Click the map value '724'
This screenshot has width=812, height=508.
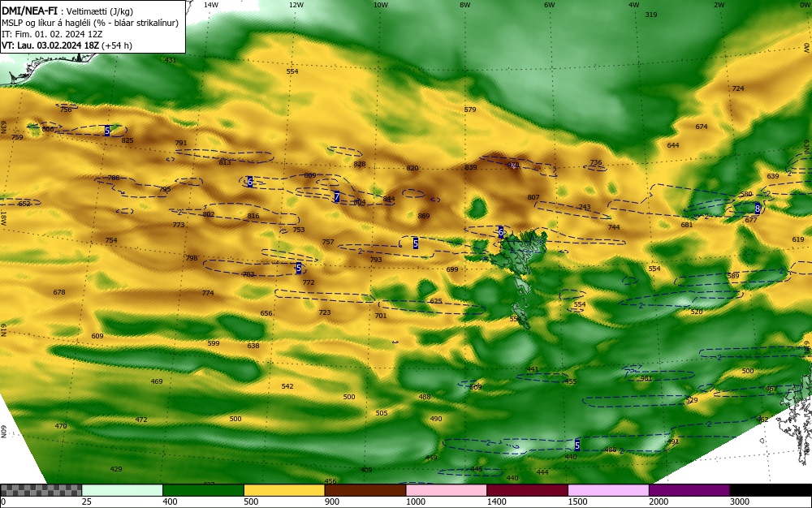click(738, 88)
